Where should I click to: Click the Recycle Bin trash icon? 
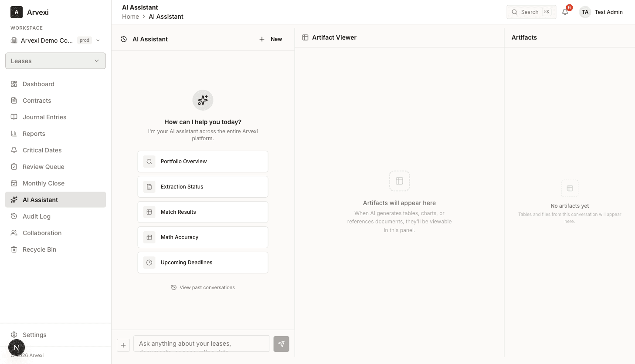pyautogui.click(x=14, y=249)
